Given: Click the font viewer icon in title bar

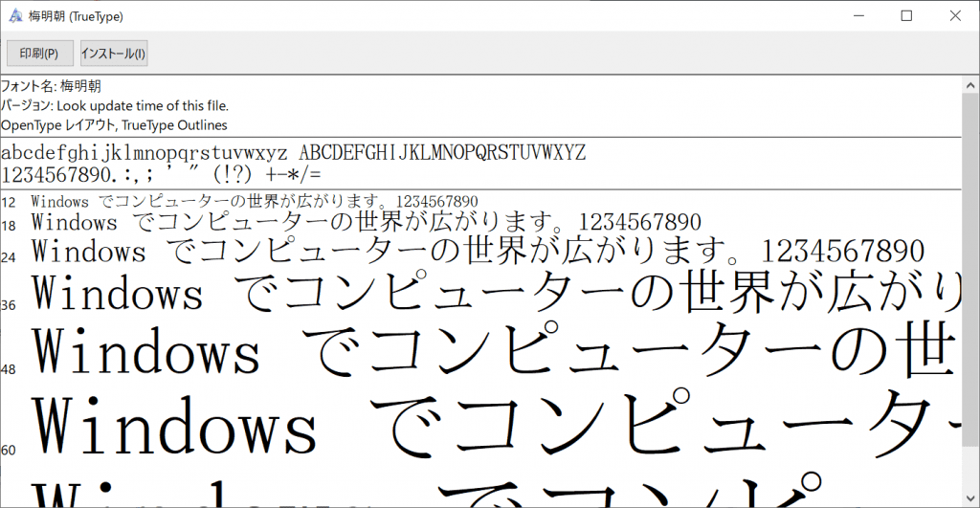Looking at the screenshot, I should pos(15,15).
